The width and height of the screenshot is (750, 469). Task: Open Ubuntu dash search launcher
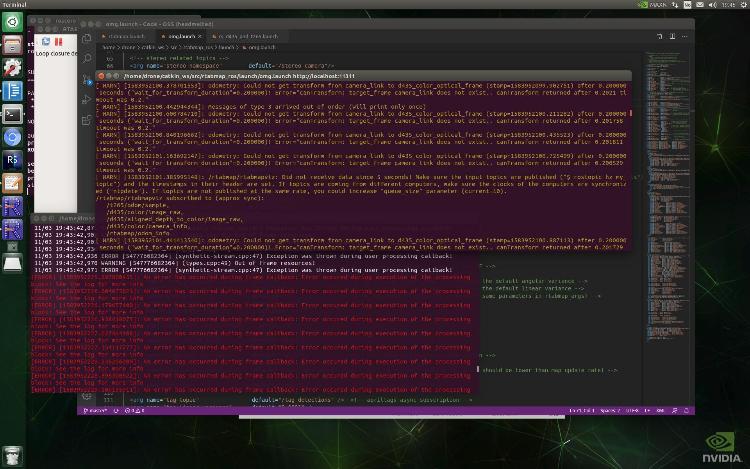pyautogui.click(x=12, y=18)
